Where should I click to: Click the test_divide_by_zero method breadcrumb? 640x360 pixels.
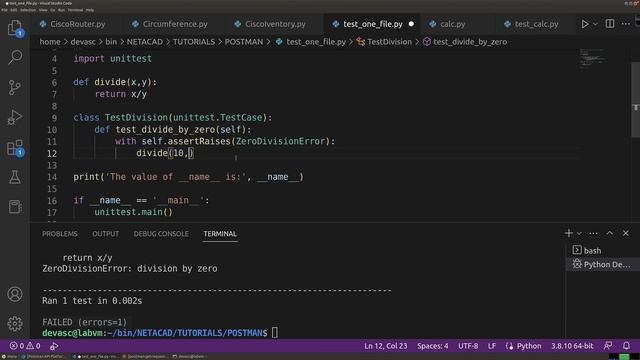(x=465, y=42)
